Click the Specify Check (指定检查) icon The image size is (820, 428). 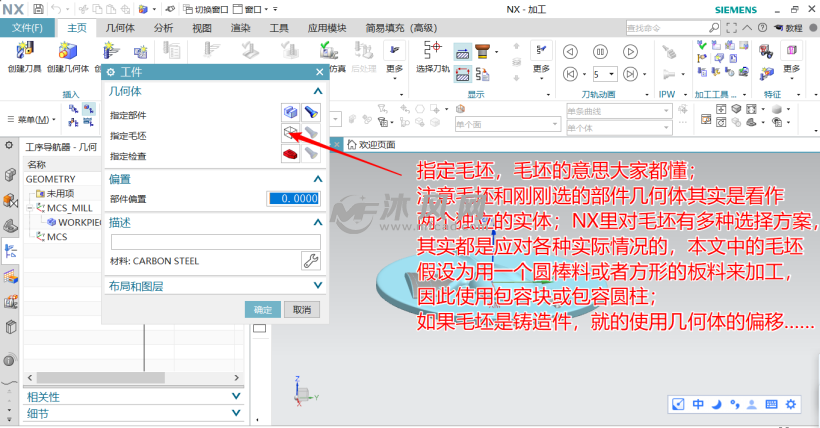[290, 154]
